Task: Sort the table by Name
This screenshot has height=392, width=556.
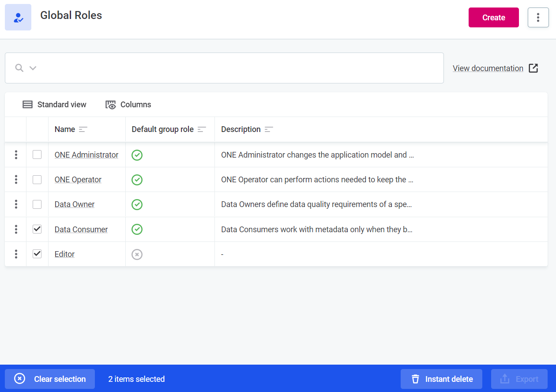Action: (82, 129)
